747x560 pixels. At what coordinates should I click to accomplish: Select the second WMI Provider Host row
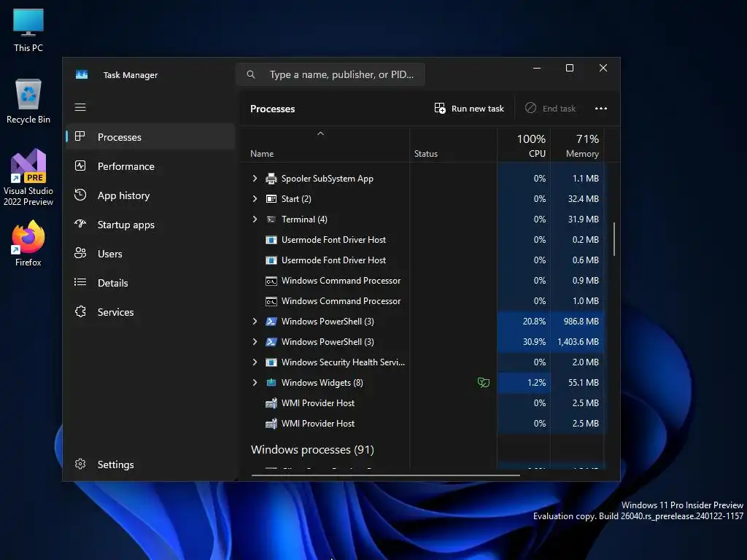tap(422, 424)
